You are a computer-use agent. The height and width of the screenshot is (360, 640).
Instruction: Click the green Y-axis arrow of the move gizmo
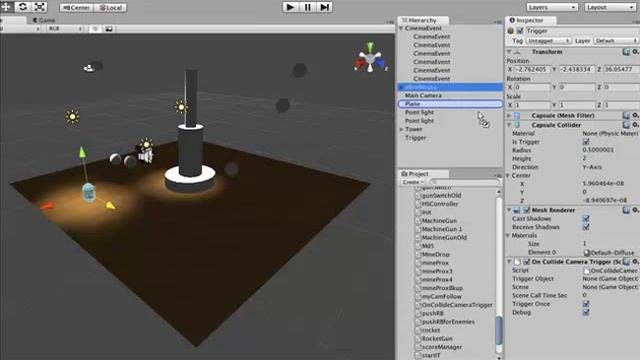point(82,153)
